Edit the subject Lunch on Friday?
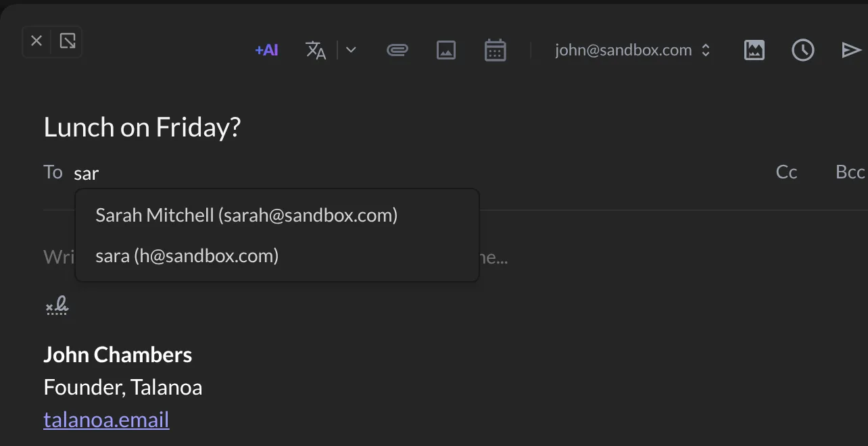This screenshot has height=446, width=868. (142, 127)
